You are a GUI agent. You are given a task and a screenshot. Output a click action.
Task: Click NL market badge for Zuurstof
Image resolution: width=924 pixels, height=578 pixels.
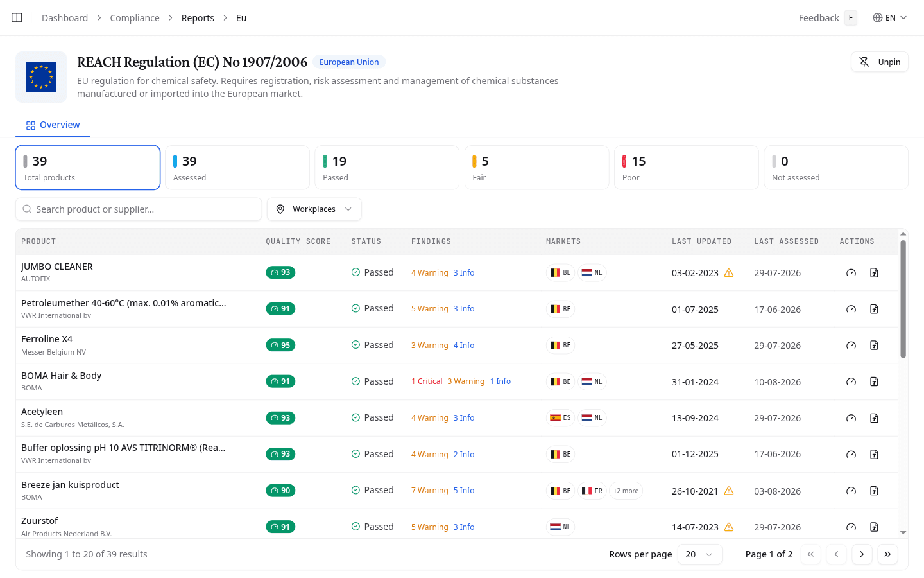click(x=560, y=527)
